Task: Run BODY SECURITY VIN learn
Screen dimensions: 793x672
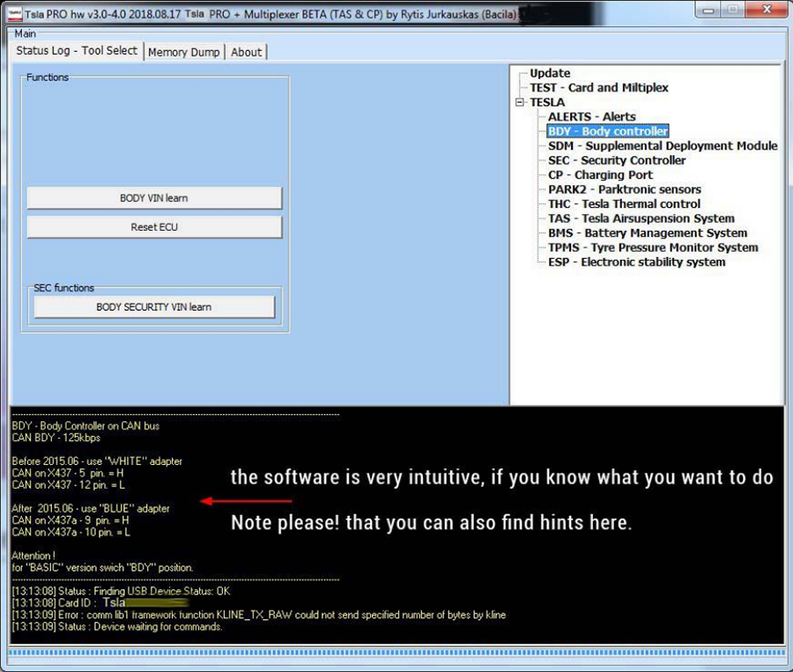Action: pos(154,307)
